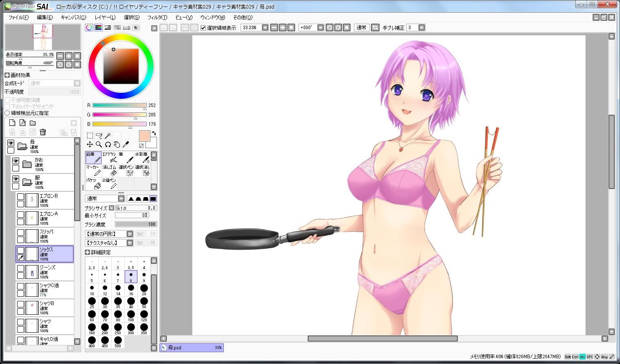Choose the magic wand selection tool
The height and width of the screenshot is (364, 620).
click(x=108, y=136)
